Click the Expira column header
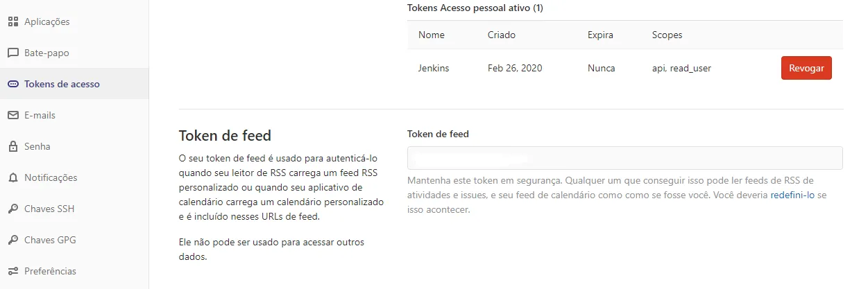 tap(600, 35)
